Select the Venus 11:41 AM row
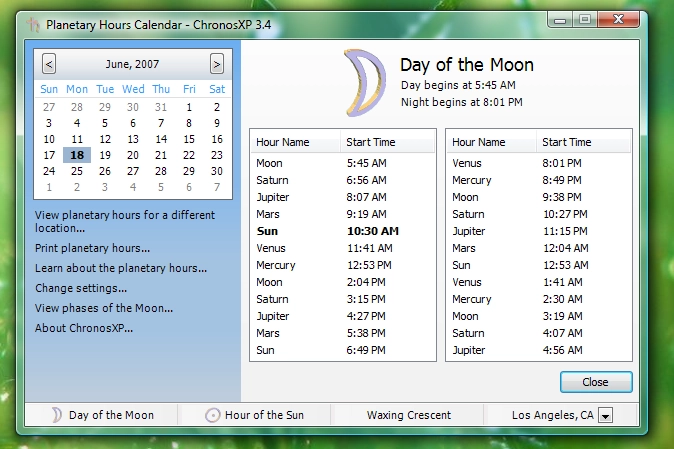This screenshot has height=449, width=674. 343,248
